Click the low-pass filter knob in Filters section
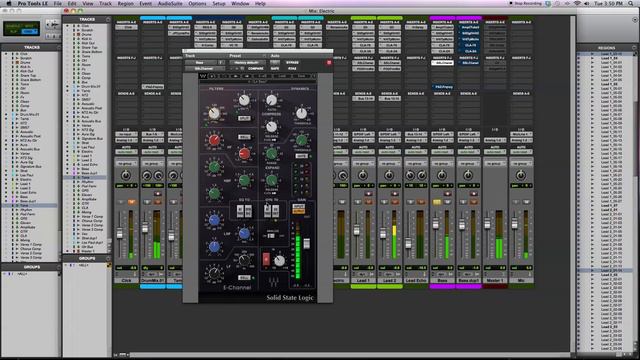 coord(244,100)
